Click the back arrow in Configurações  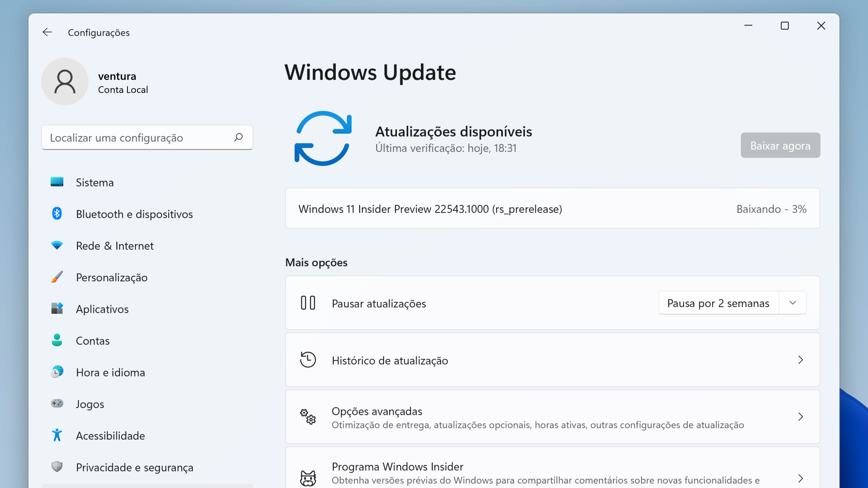click(x=48, y=32)
